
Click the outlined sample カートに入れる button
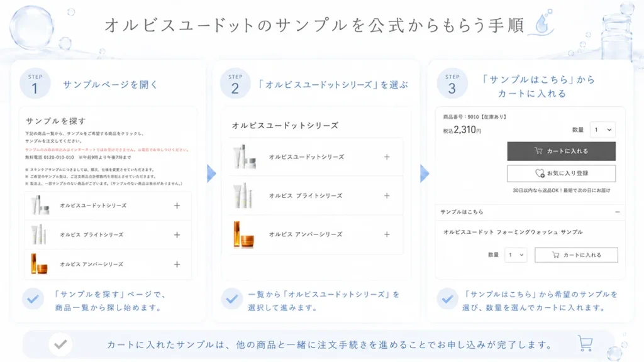(576, 255)
